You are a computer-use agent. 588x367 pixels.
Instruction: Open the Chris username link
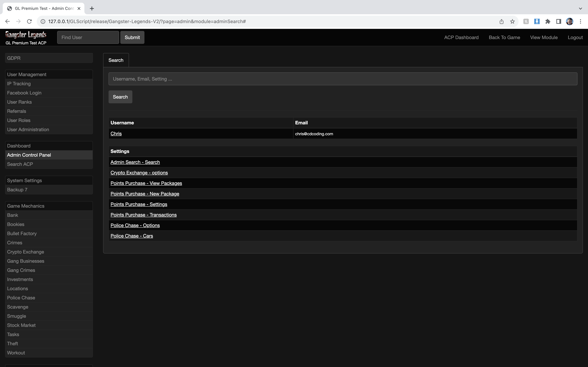pyautogui.click(x=116, y=134)
